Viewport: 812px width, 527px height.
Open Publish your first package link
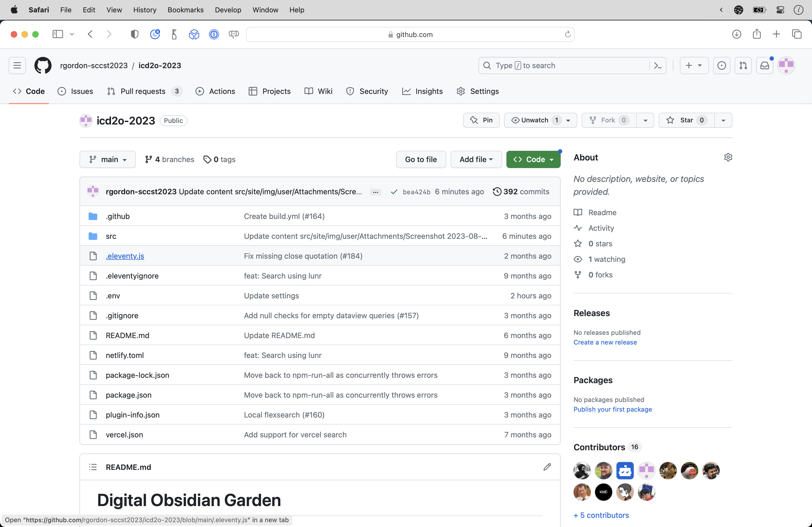tap(612, 409)
